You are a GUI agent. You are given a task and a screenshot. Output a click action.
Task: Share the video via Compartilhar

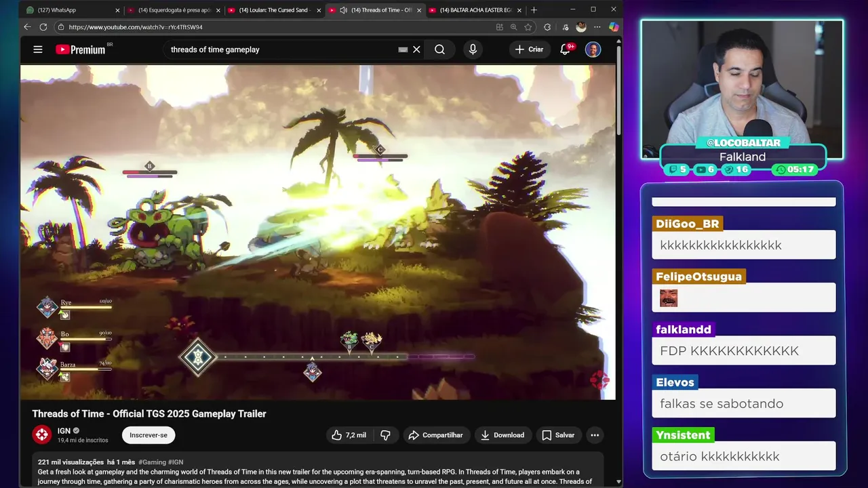[x=435, y=435]
